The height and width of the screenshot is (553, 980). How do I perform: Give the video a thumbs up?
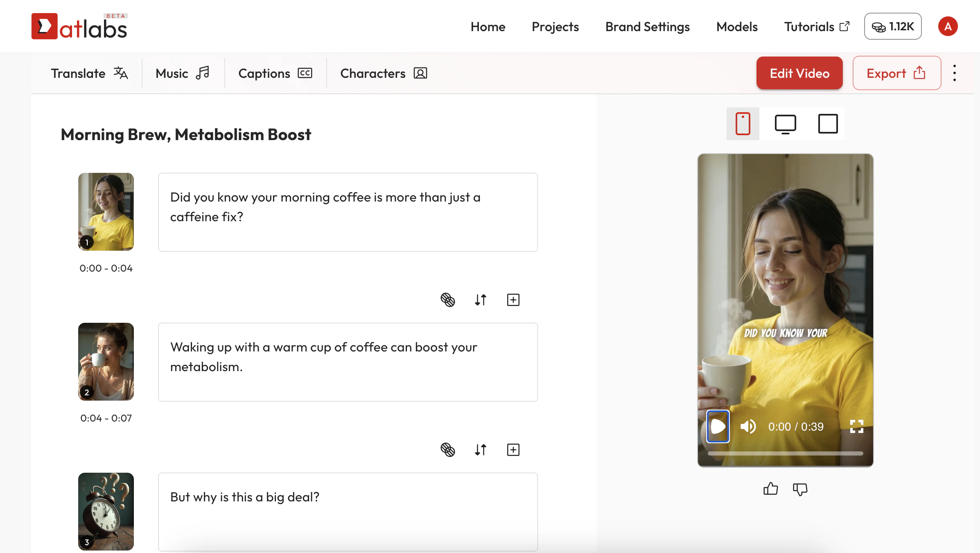click(770, 488)
